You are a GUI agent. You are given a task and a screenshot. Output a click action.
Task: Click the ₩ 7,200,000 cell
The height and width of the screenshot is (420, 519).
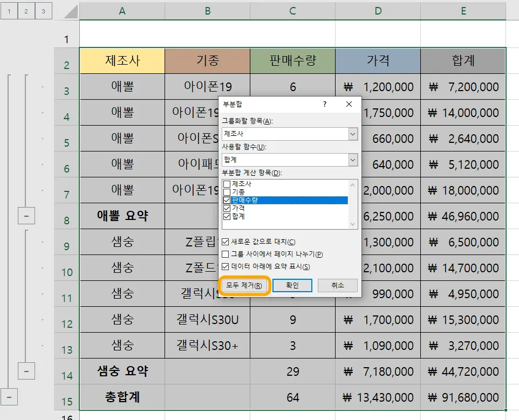click(463, 87)
